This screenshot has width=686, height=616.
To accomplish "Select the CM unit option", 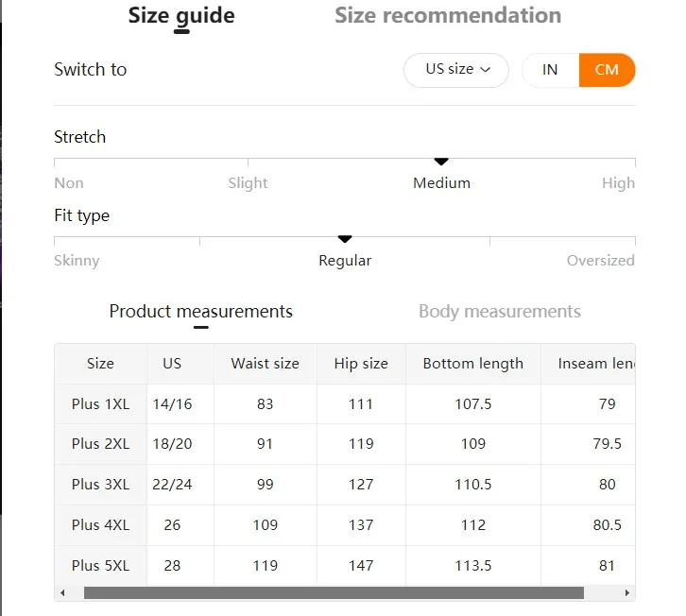I will [607, 70].
